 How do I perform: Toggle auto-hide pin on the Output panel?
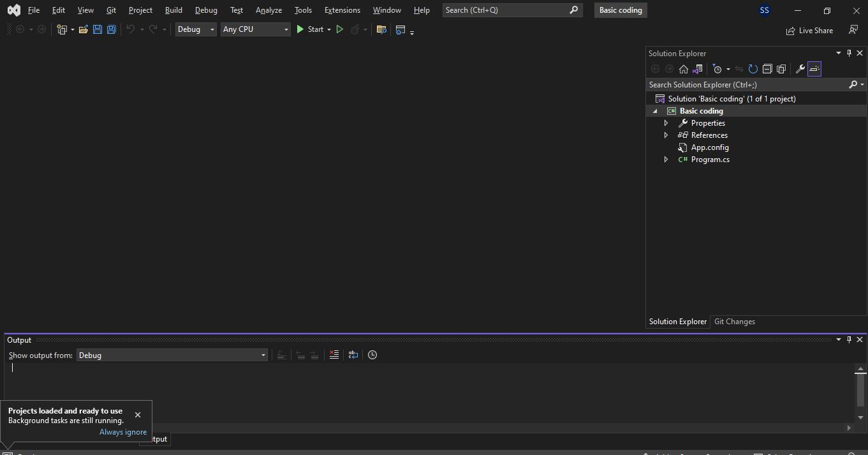coord(849,339)
